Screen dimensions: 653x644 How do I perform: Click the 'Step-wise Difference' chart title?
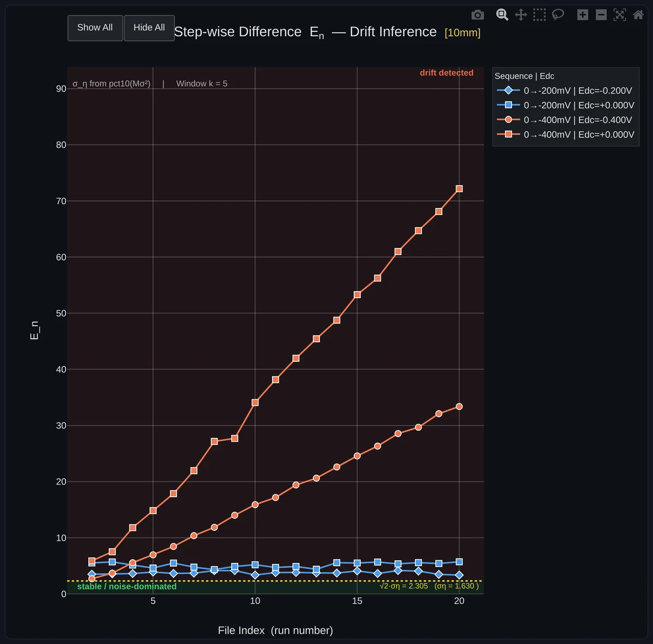click(x=238, y=32)
